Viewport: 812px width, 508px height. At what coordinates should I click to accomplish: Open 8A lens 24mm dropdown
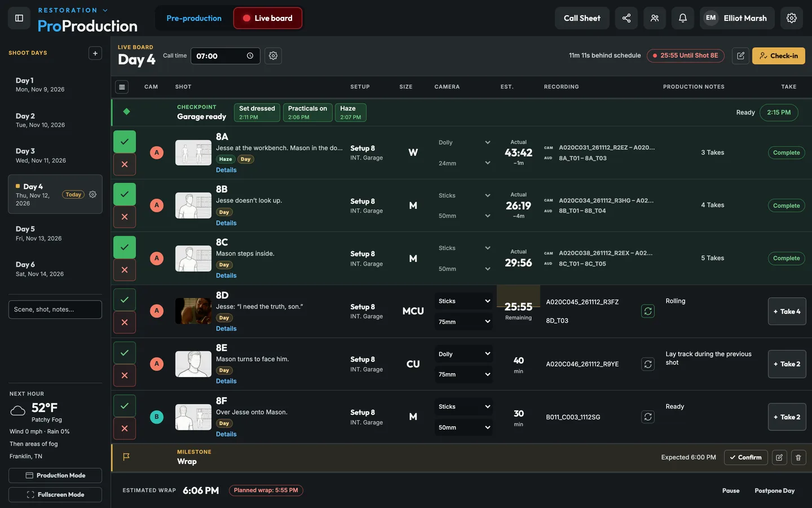tap(464, 163)
